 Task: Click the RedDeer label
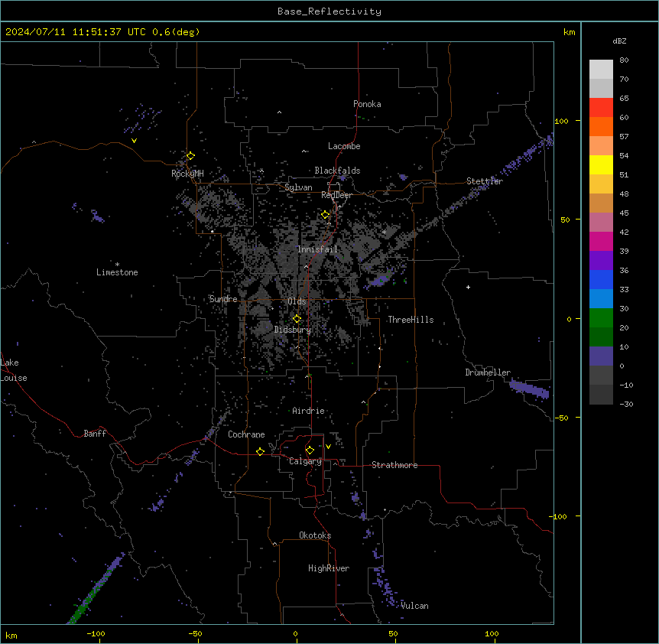coord(336,195)
